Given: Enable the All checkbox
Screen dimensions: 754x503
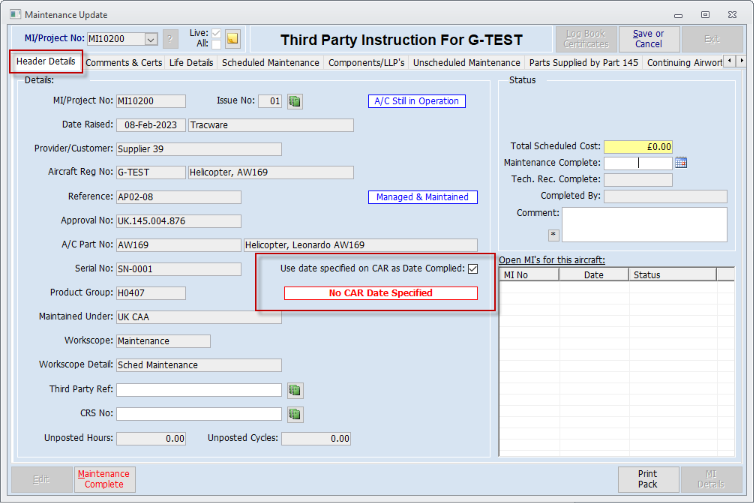Looking at the screenshot, I should point(216,44).
